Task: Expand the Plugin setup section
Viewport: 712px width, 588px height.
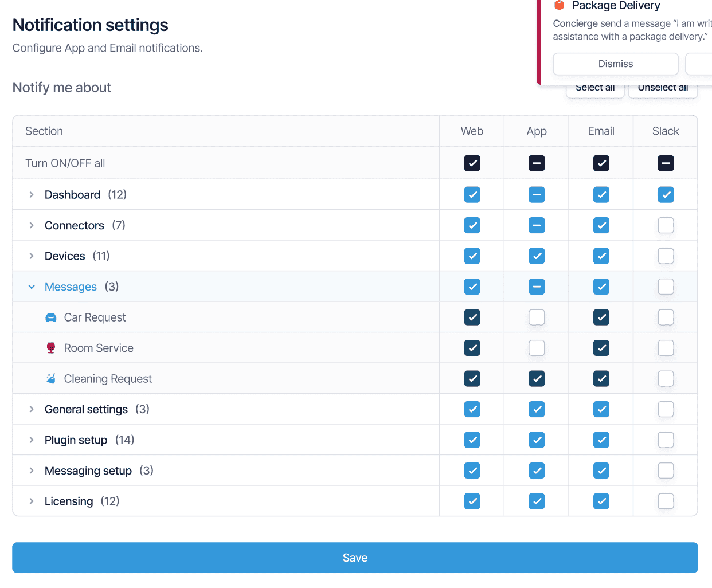Action: [x=32, y=440]
